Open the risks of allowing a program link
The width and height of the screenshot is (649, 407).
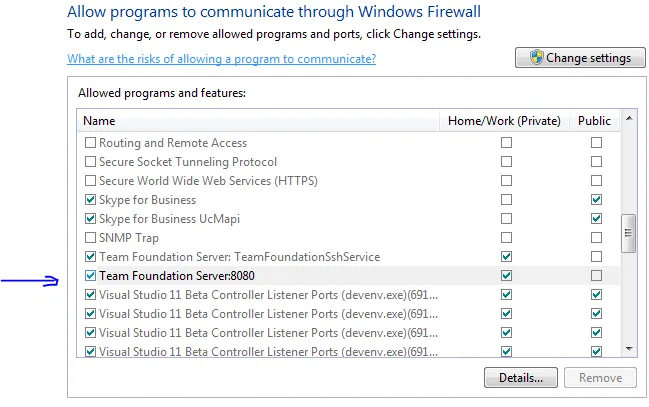(x=221, y=59)
